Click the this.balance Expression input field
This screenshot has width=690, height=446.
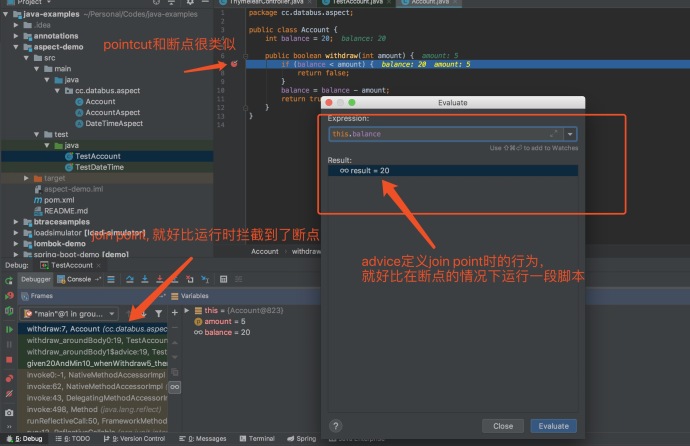point(444,134)
